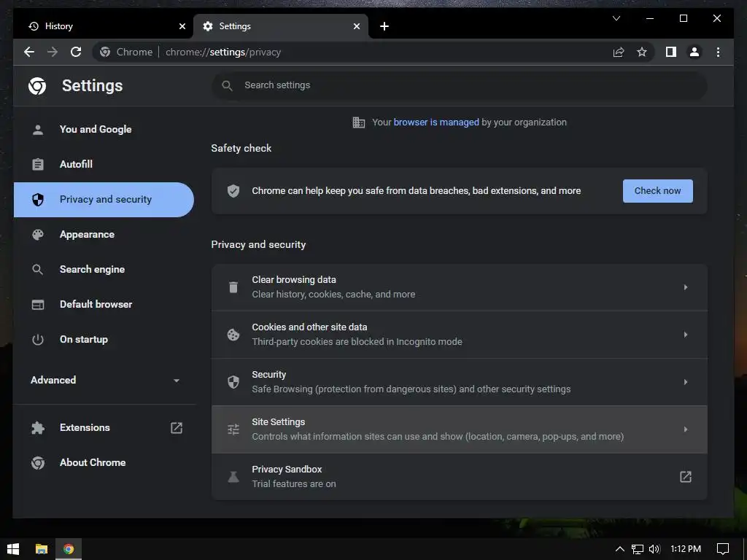747x560 pixels.
Task: Click the Security row arrow
Action: click(686, 382)
